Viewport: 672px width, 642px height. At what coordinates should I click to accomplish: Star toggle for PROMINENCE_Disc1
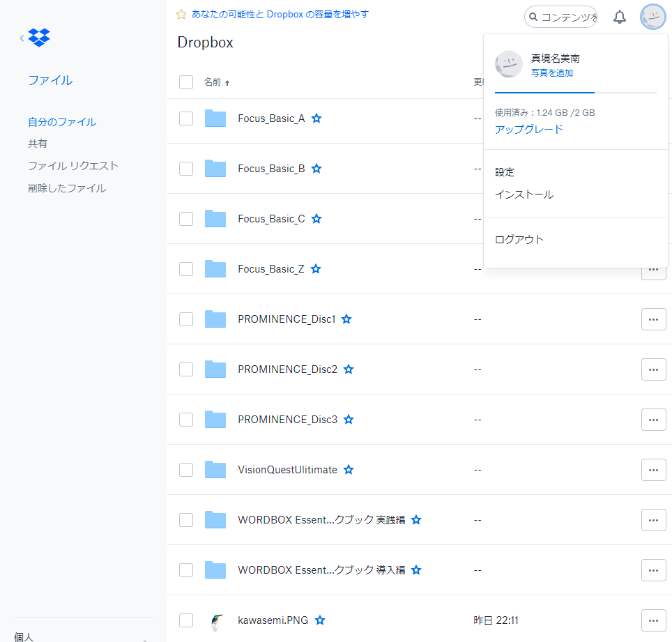click(x=346, y=319)
